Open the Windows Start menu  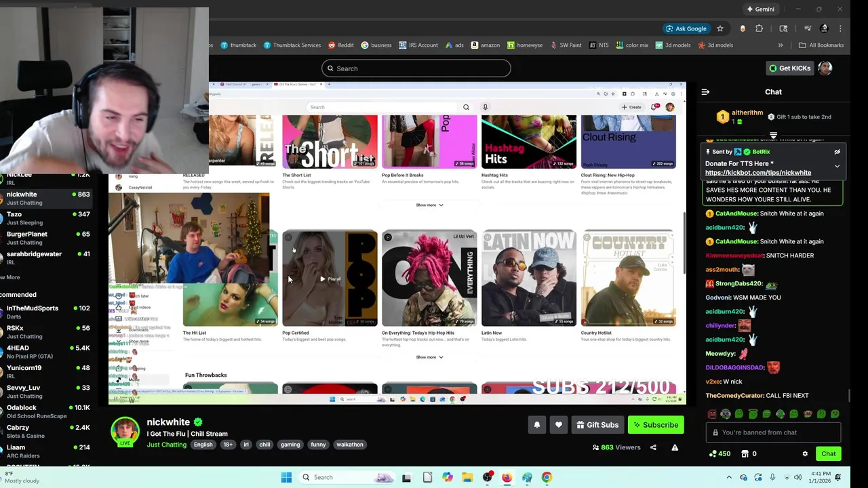(x=286, y=477)
